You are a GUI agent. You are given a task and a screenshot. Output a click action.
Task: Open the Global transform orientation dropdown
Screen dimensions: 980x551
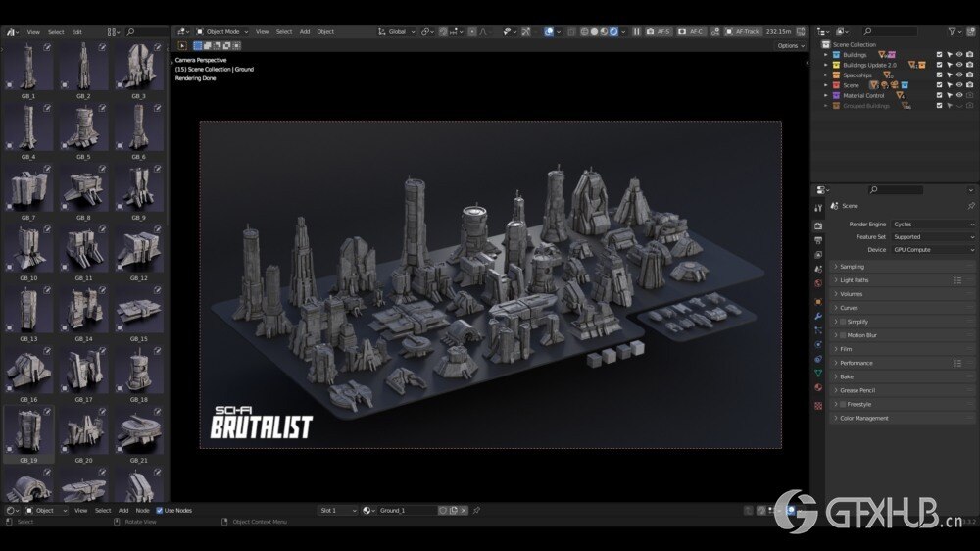click(397, 32)
